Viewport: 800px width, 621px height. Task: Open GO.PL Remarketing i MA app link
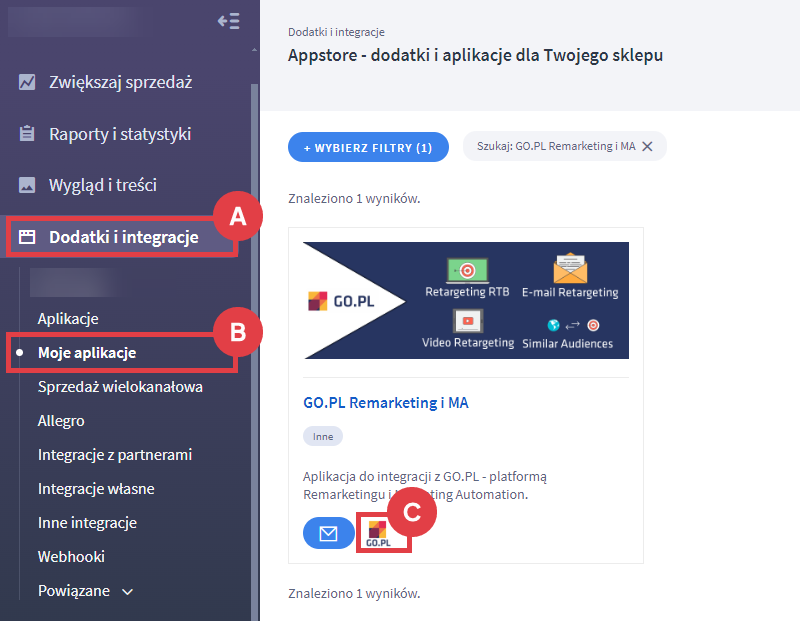(386, 403)
